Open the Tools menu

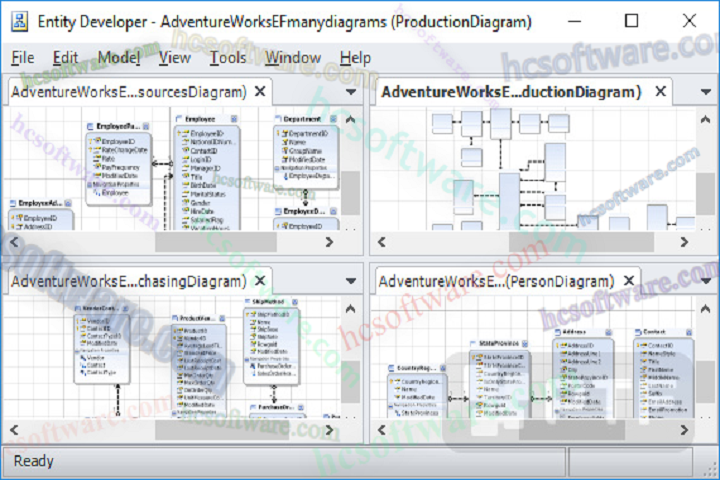click(228, 58)
